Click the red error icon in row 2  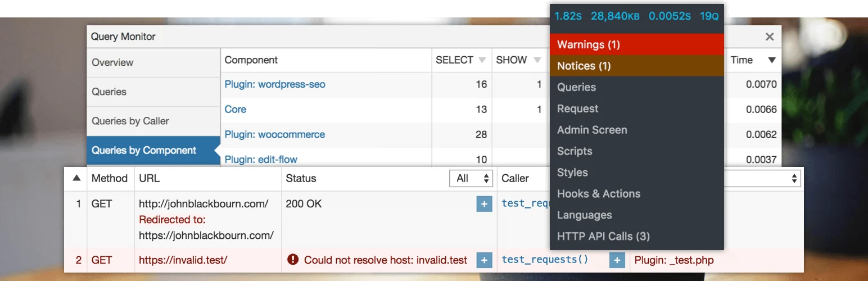click(x=292, y=260)
